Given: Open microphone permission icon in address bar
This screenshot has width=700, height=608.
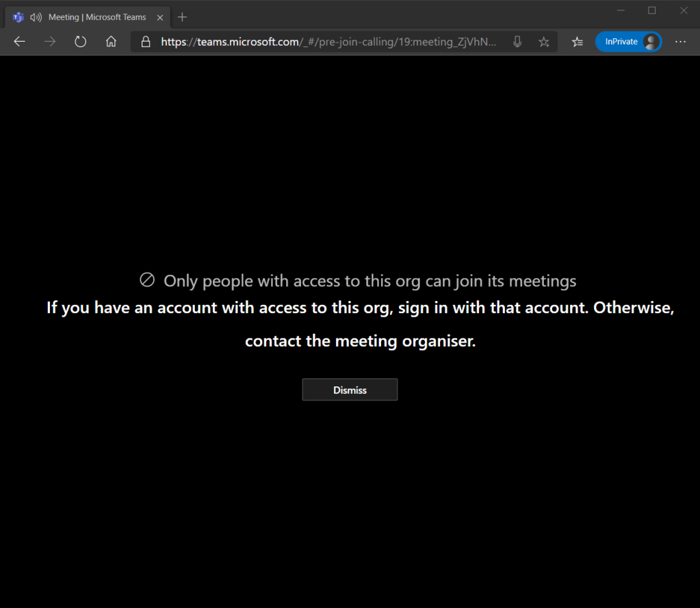Looking at the screenshot, I should [518, 42].
